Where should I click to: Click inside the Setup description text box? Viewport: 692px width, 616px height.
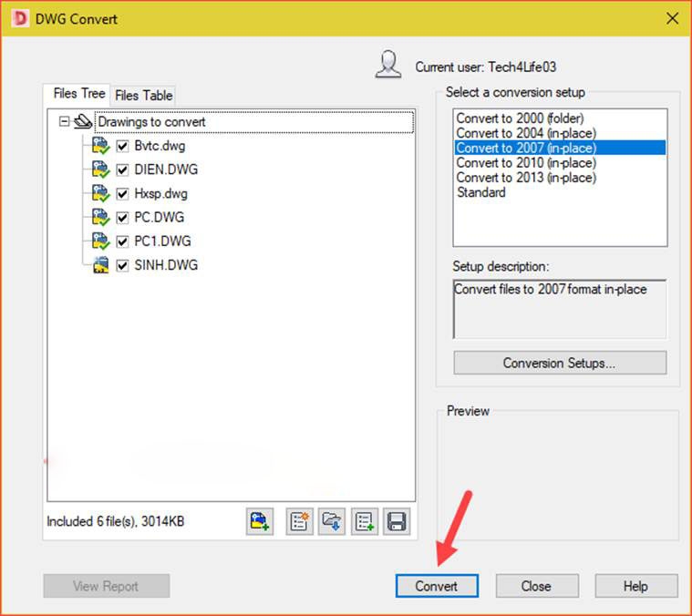(560, 309)
